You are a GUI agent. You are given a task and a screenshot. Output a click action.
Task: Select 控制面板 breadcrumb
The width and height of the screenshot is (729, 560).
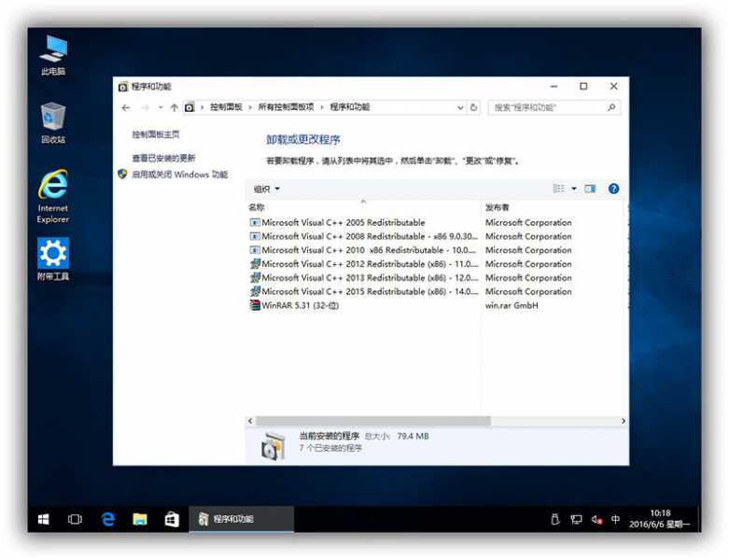click(x=226, y=107)
